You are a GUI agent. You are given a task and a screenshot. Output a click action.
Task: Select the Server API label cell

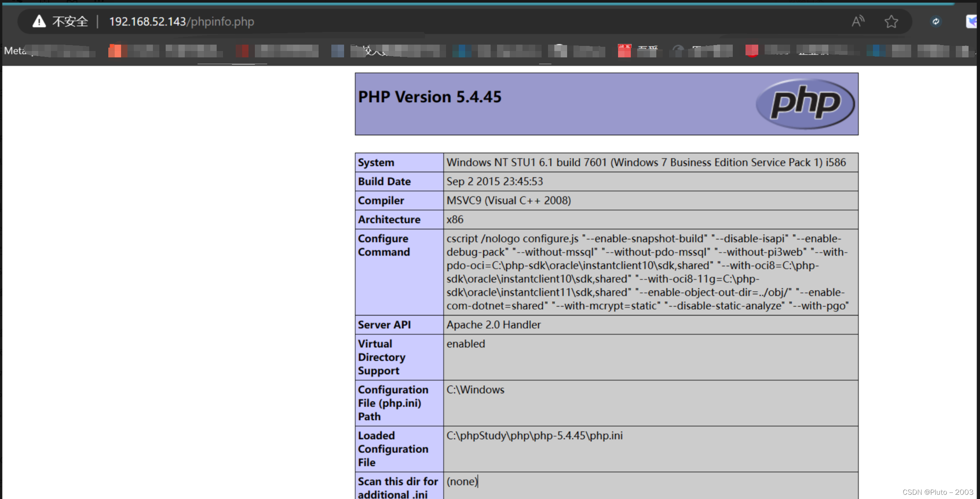tap(399, 325)
